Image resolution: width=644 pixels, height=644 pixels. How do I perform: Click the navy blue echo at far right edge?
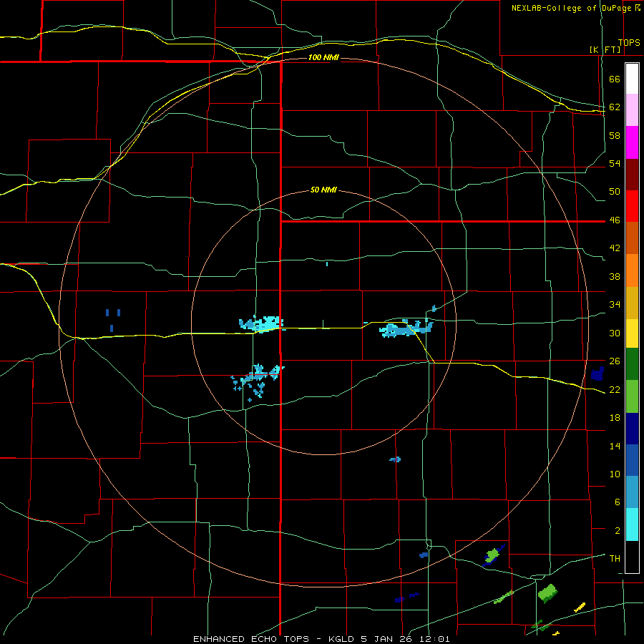point(597,374)
